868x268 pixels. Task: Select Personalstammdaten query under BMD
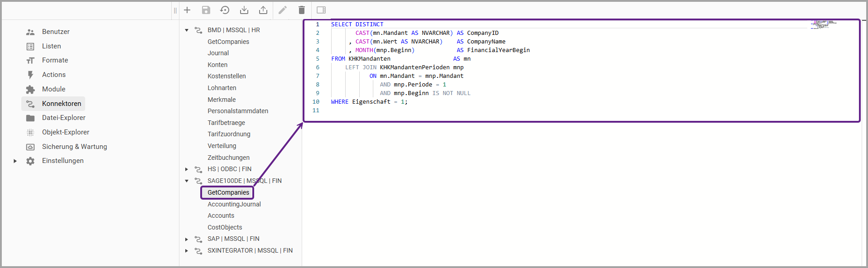(237, 111)
